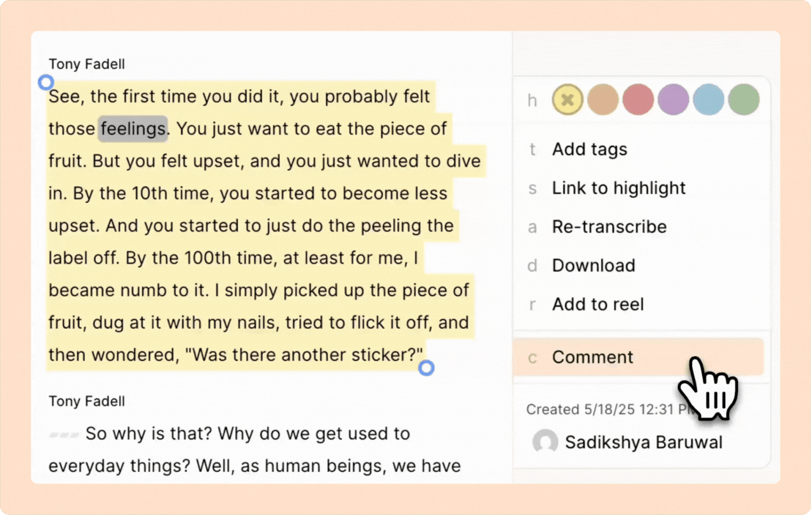The image size is (812, 515).
Task: Download the highlighted clip
Action: coord(593,266)
